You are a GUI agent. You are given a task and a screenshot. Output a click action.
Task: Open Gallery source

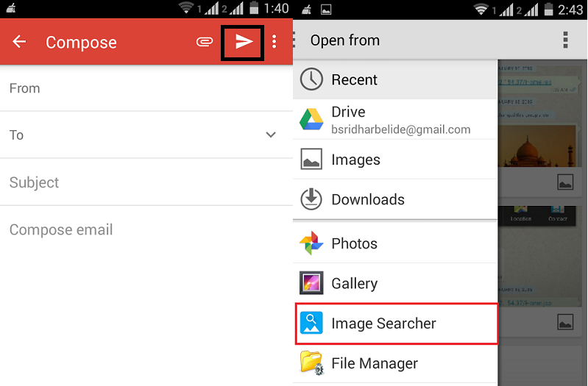point(395,283)
